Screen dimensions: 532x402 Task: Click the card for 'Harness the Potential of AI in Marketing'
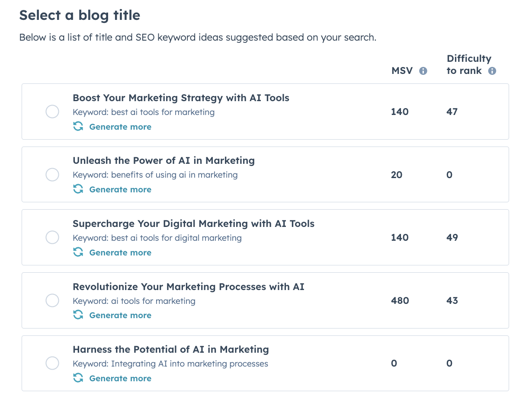[x=265, y=363]
